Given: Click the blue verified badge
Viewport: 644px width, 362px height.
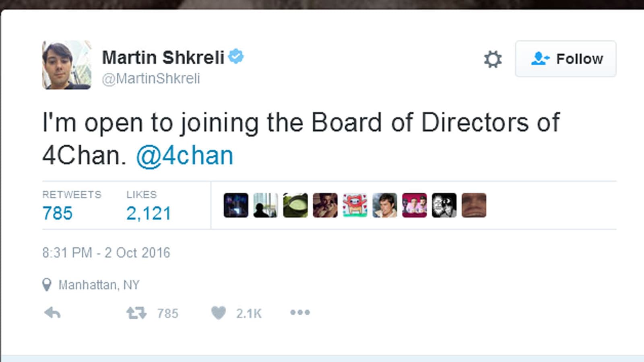Looking at the screenshot, I should [x=236, y=56].
